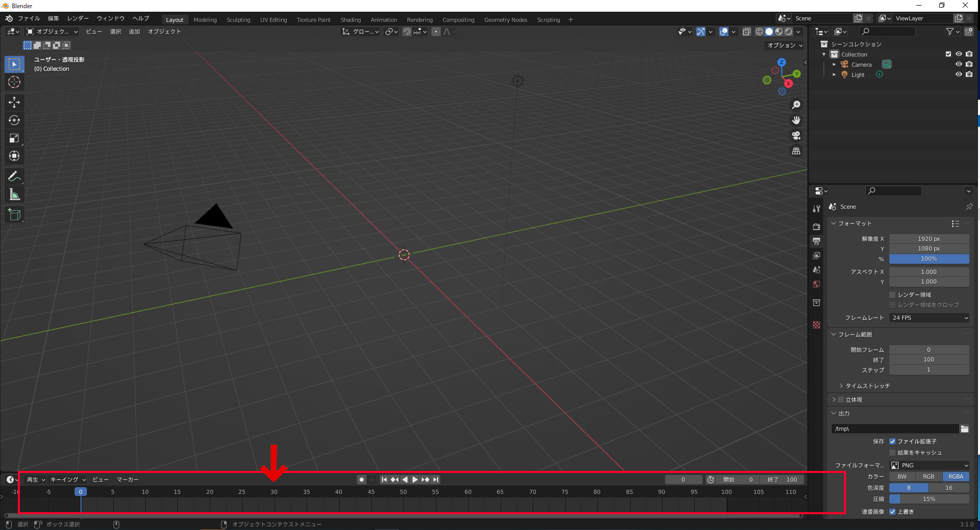The height and width of the screenshot is (530, 980).
Task: Toggle the Collection eye visibility icon
Action: (x=959, y=54)
